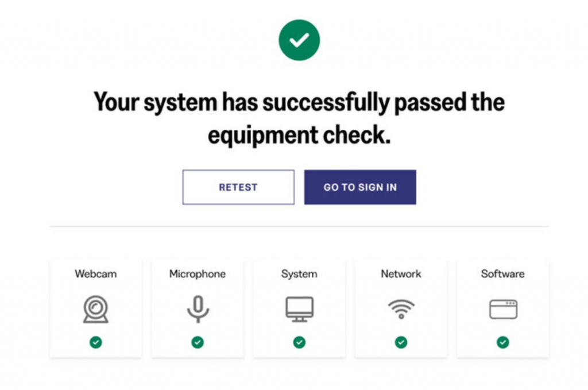Image resolution: width=588 pixels, height=390 pixels.
Task: Select the Network label text
Action: click(x=401, y=274)
